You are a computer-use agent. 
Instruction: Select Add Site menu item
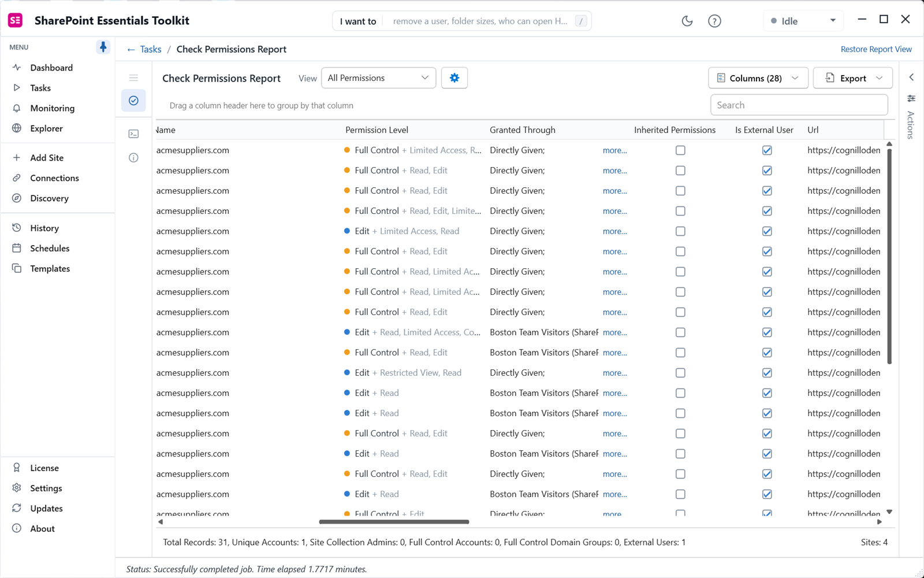(x=47, y=158)
